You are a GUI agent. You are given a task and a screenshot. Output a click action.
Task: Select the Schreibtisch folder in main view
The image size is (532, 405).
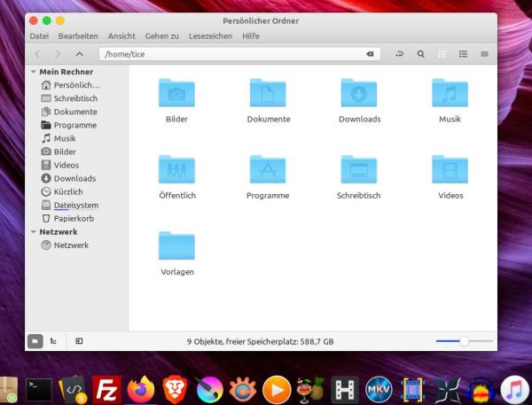pos(359,169)
